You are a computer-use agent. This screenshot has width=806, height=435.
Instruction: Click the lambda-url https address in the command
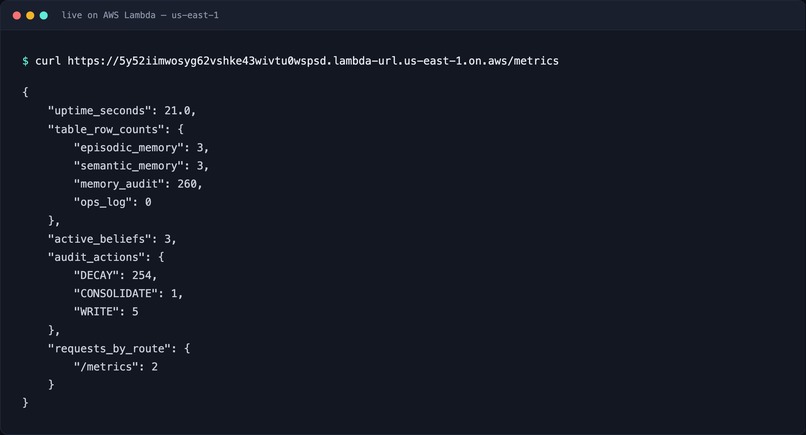pos(313,61)
